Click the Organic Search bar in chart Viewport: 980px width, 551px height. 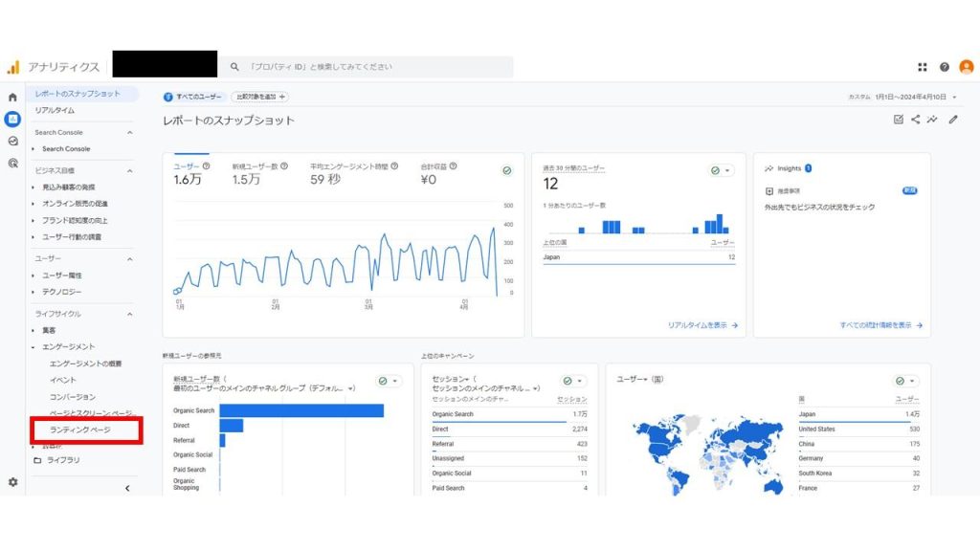pyautogui.click(x=301, y=410)
